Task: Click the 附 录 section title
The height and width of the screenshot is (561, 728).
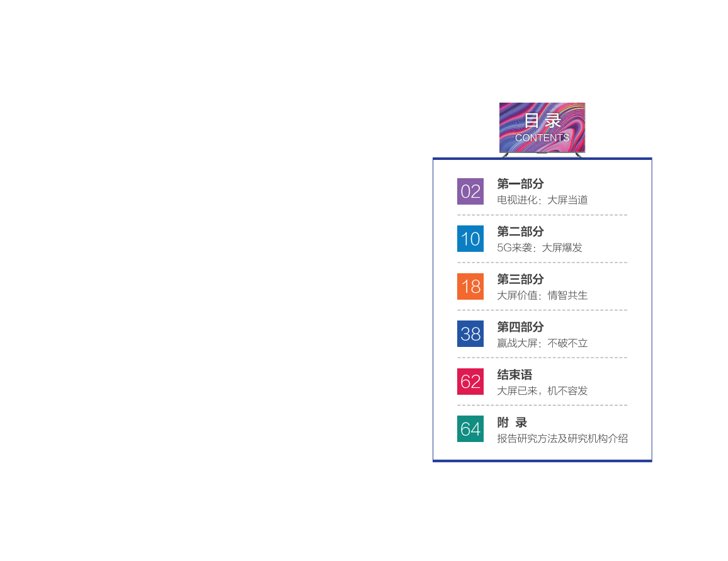Action: [511, 422]
